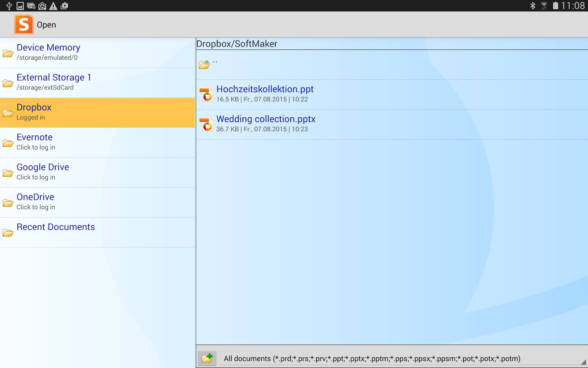Select External Storage 1 location
The image size is (588, 368).
[98, 83]
